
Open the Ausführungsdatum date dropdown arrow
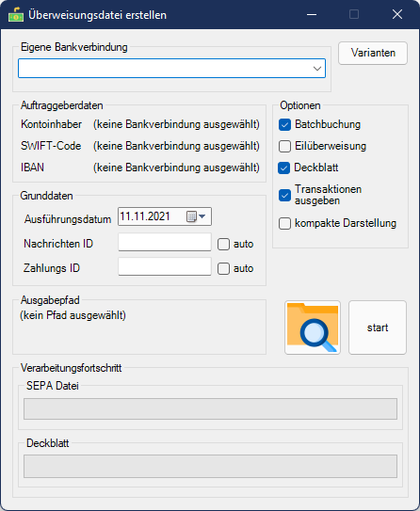click(x=202, y=216)
